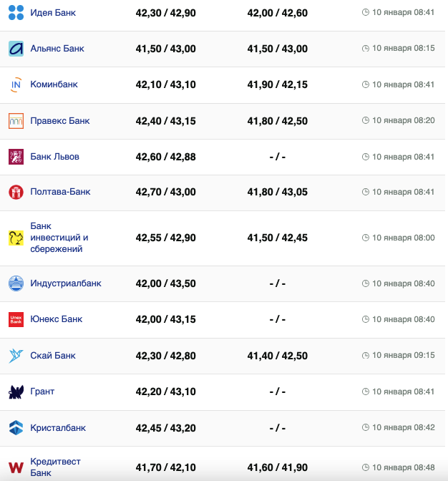
Task: Follow the Банк инвестиций и сбережений link
Action: [x=59, y=238]
